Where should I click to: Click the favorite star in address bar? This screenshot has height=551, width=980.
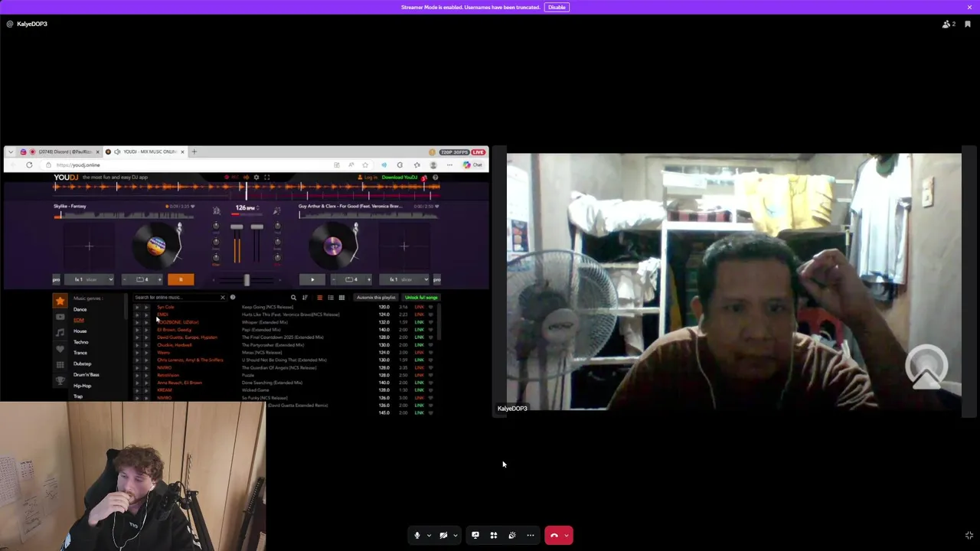pyautogui.click(x=365, y=165)
